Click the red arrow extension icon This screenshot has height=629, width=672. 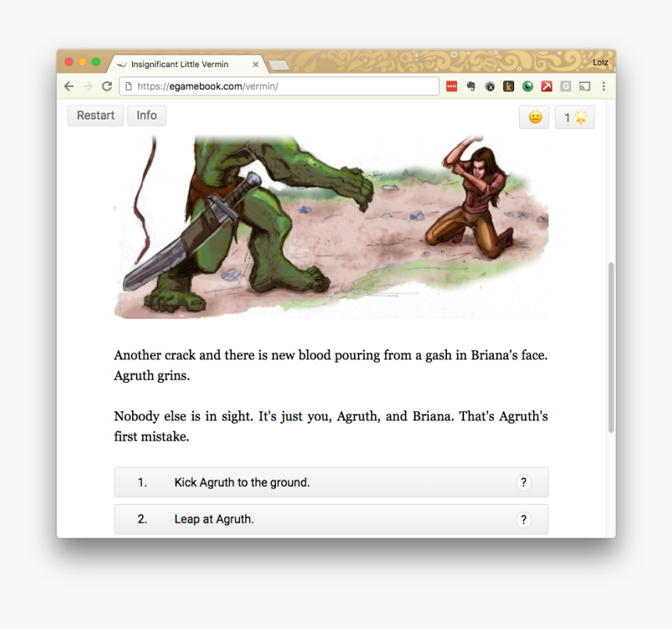coord(546,86)
